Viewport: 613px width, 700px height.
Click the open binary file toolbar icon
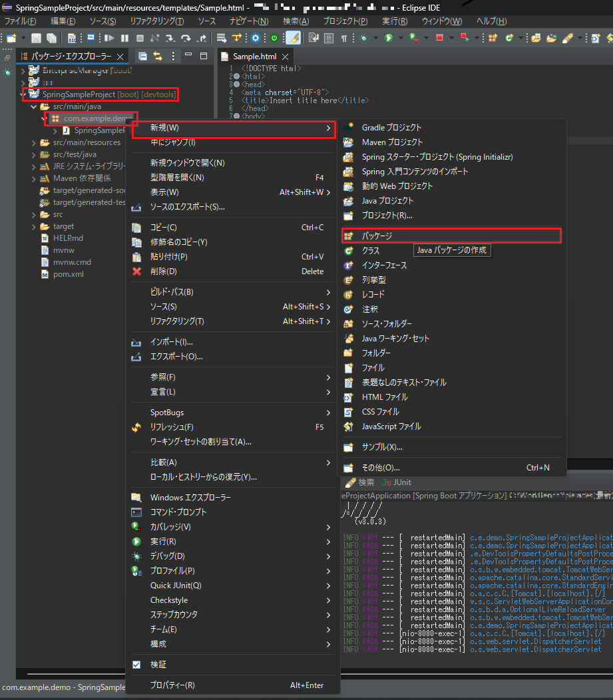72,39
